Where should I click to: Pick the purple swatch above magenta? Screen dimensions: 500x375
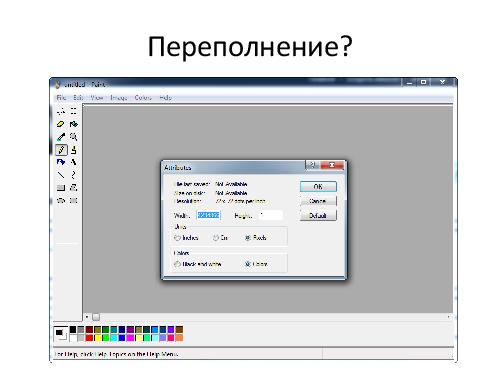(130, 330)
